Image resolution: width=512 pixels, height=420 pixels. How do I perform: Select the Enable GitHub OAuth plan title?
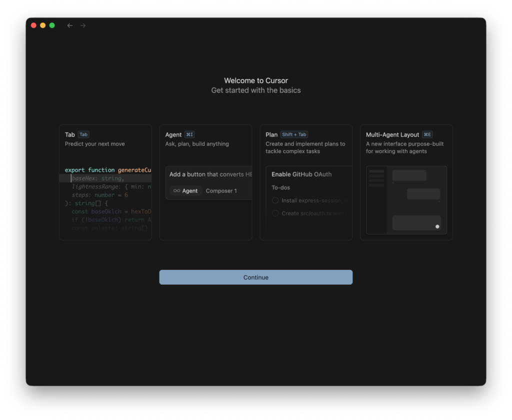pyautogui.click(x=301, y=174)
